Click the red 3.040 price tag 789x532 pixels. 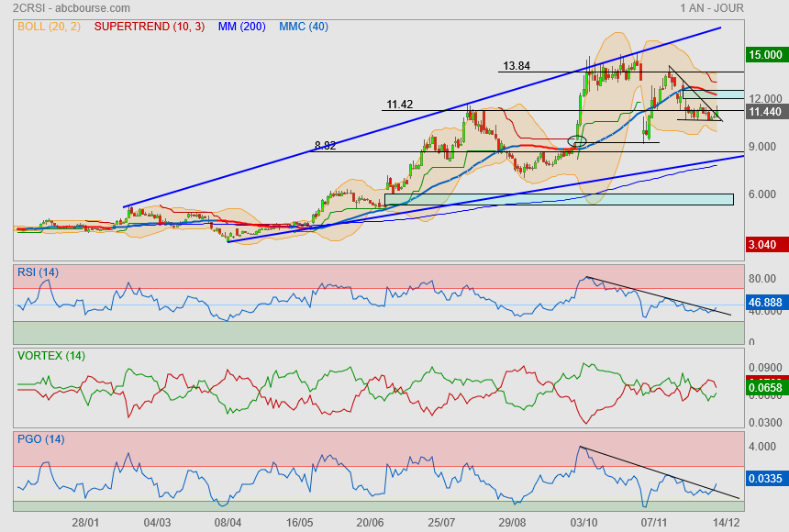pyautogui.click(x=764, y=245)
